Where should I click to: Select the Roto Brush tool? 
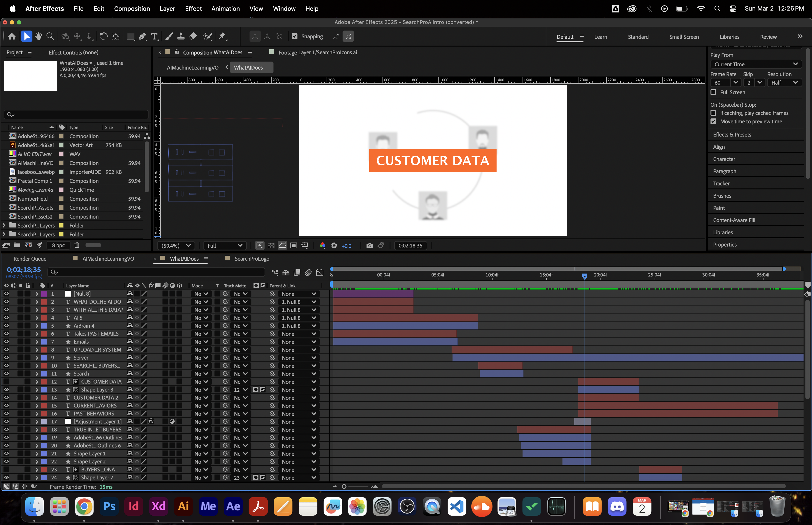(207, 36)
